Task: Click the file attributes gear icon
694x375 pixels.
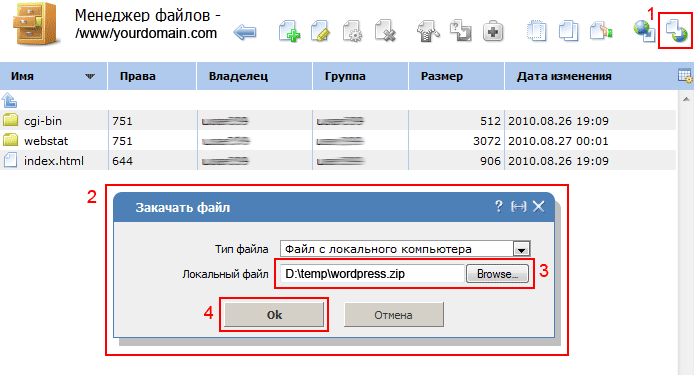Action: pos(352,31)
